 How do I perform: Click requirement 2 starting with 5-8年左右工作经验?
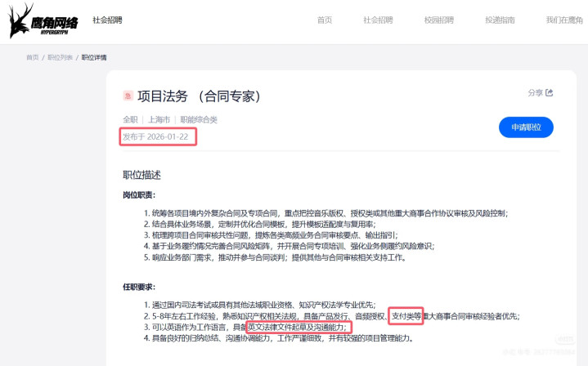pyautogui.click(x=332, y=316)
